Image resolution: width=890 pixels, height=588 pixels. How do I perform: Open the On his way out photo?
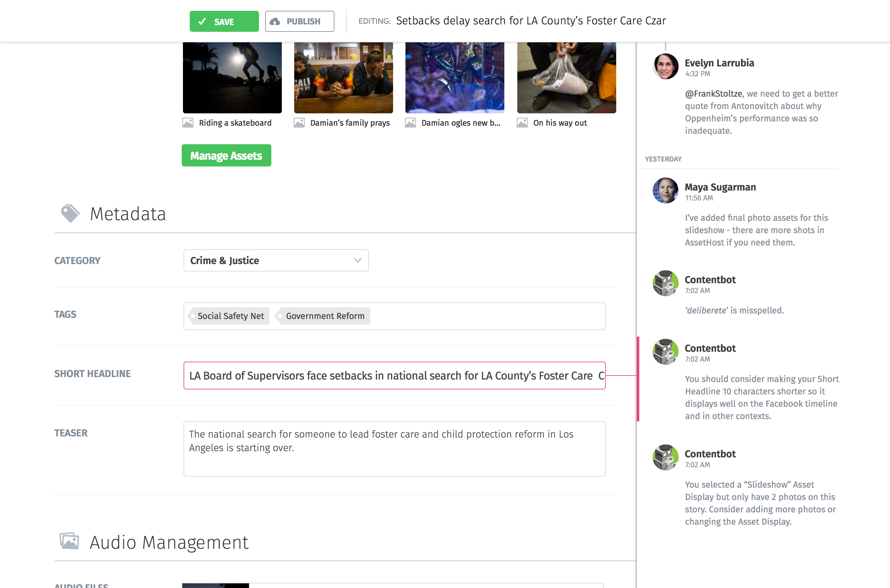point(566,78)
